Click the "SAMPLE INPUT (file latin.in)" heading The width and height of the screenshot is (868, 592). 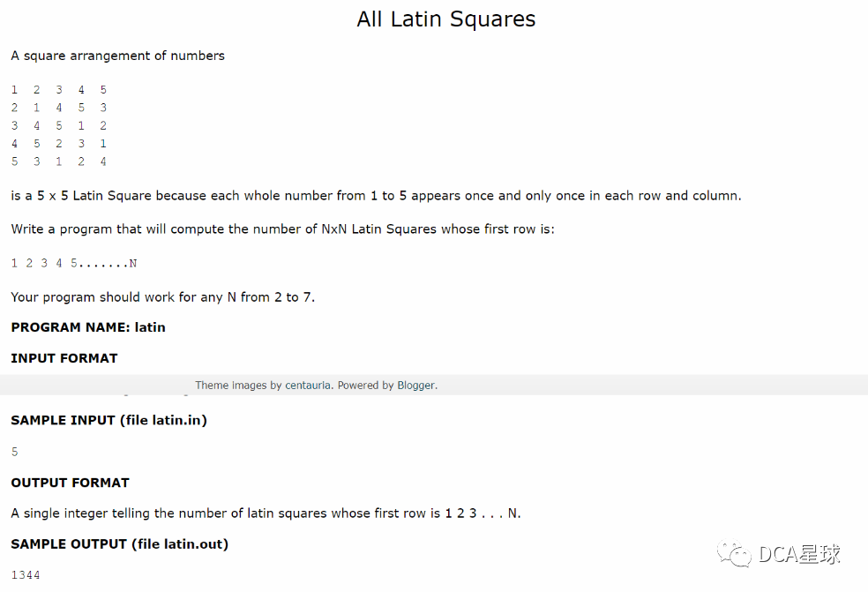[108, 420]
